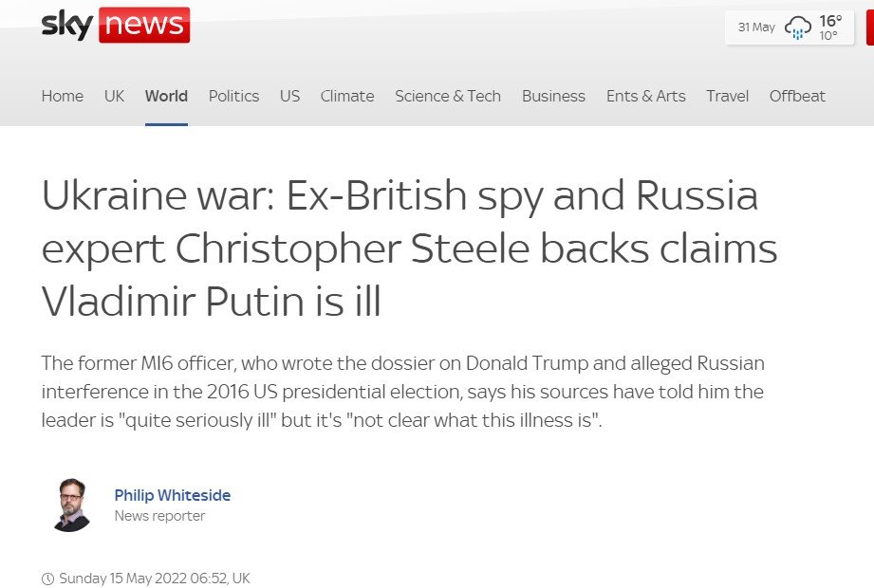Viewport: 874px width, 588px height.
Task: Click the 16° temperature reading
Action: [830, 21]
